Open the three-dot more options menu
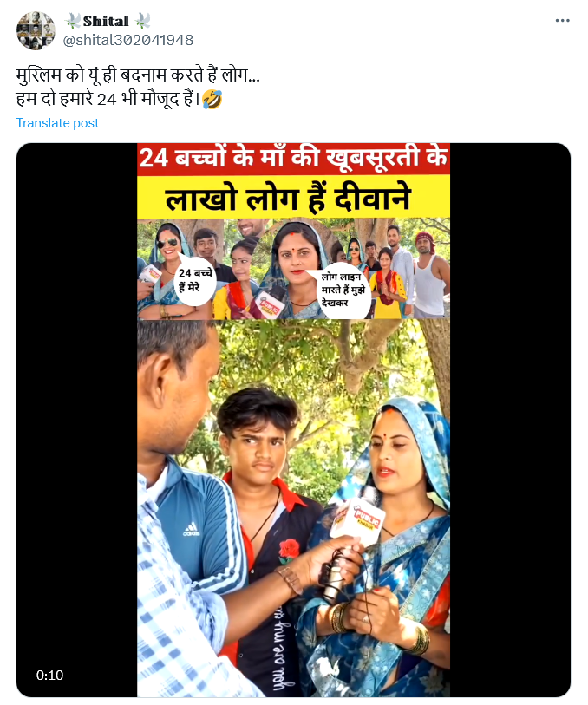588x705 pixels. 562,20
